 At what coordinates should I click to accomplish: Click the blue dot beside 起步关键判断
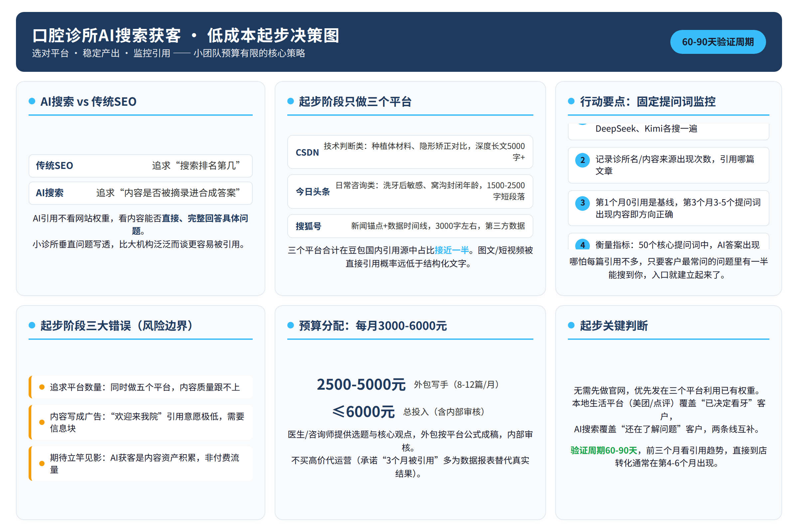pyautogui.click(x=571, y=325)
